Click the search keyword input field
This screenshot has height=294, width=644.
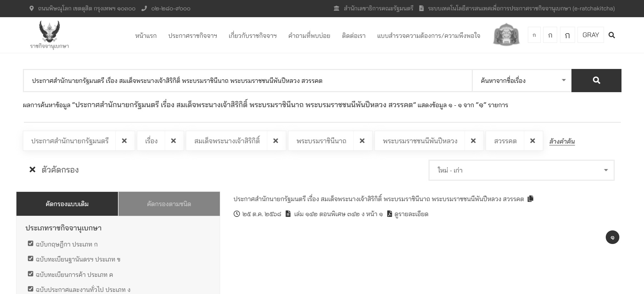(248, 80)
